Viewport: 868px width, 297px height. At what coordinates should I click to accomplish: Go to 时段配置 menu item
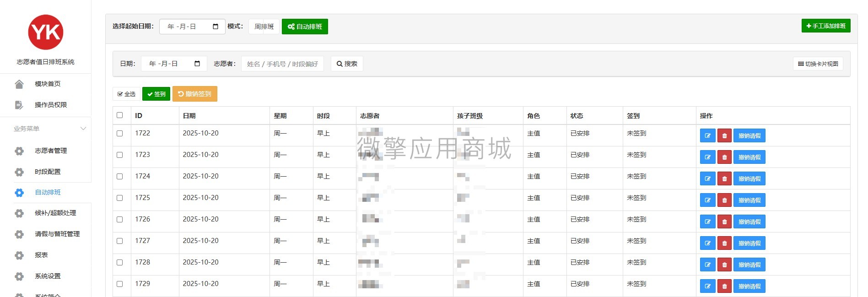click(x=48, y=172)
